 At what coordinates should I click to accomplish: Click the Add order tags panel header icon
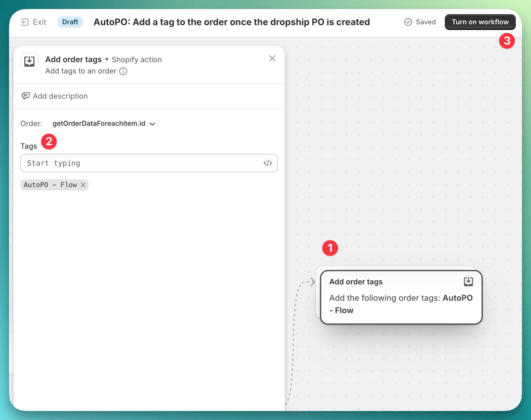point(29,61)
